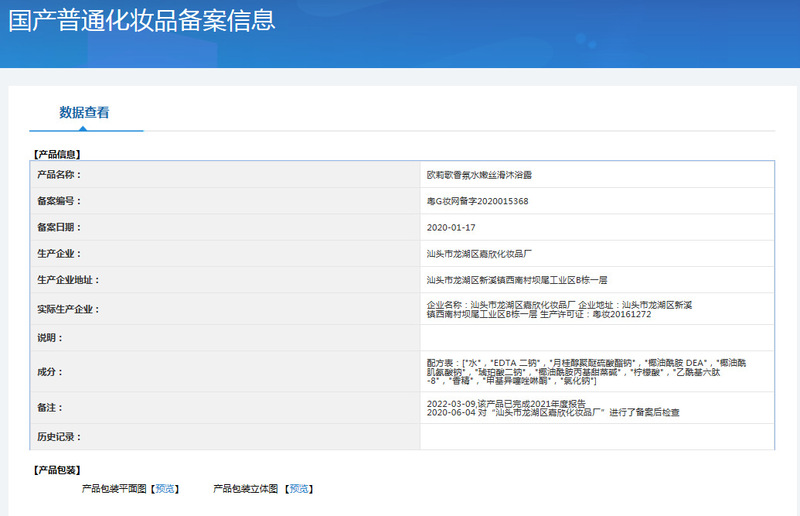
Task: Click the 产品包装立体图 label
Action: click(245, 489)
